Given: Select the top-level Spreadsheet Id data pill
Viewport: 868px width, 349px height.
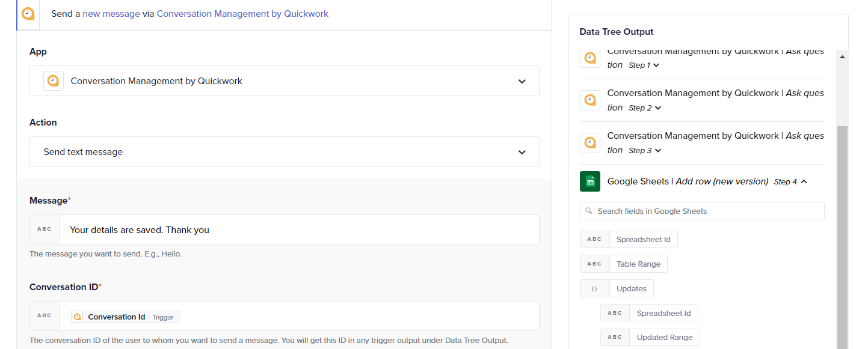Looking at the screenshot, I should tap(629, 239).
